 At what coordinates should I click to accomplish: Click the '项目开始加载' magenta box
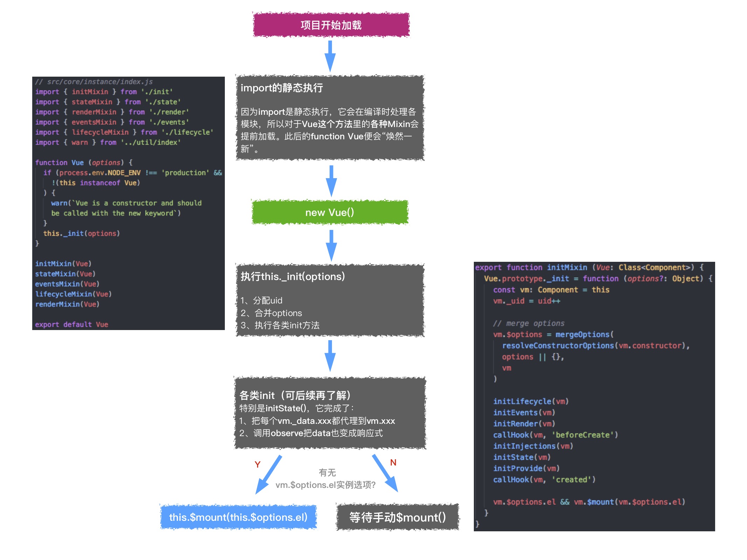coord(331,25)
